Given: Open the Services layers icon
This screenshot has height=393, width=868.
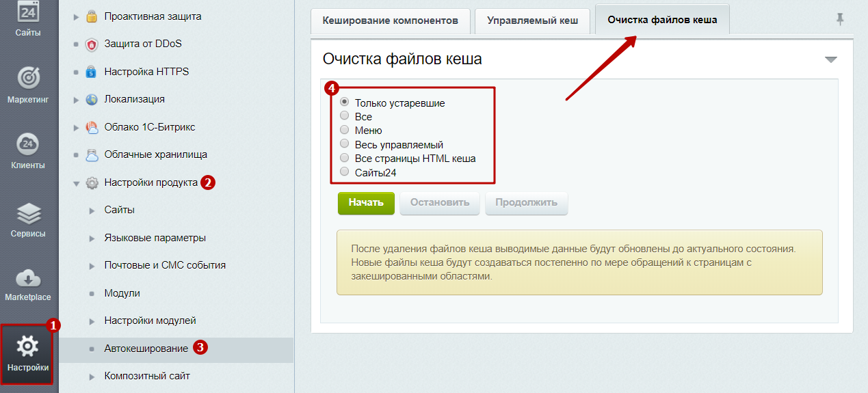Looking at the screenshot, I should pyautogui.click(x=28, y=215).
